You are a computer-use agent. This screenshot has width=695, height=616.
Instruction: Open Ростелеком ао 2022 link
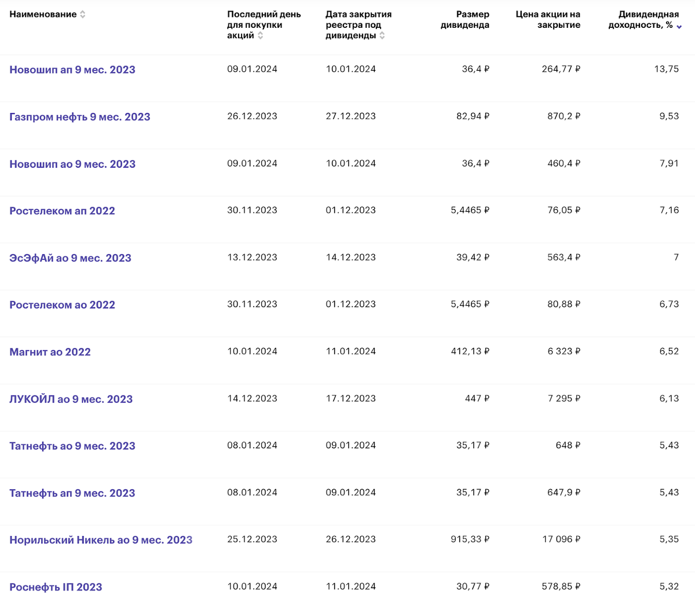pyautogui.click(x=62, y=305)
